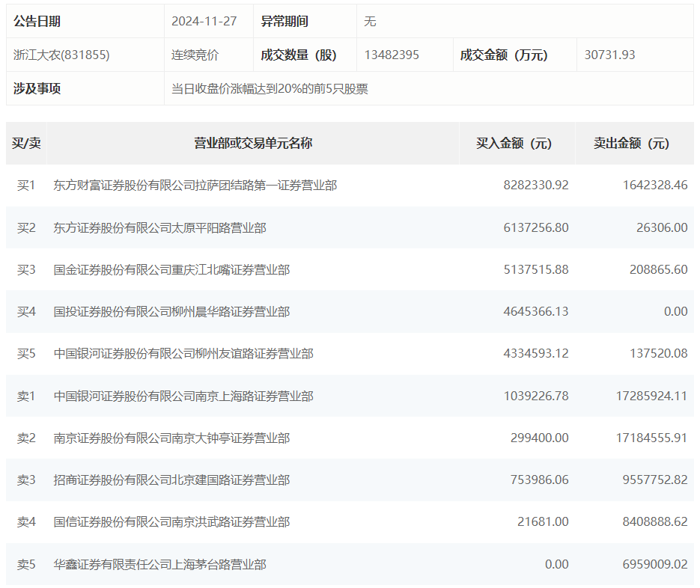This screenshot has width=700, height=588.
Task: Click the 成交数量 (股) label
Action: tap(299, 55)
